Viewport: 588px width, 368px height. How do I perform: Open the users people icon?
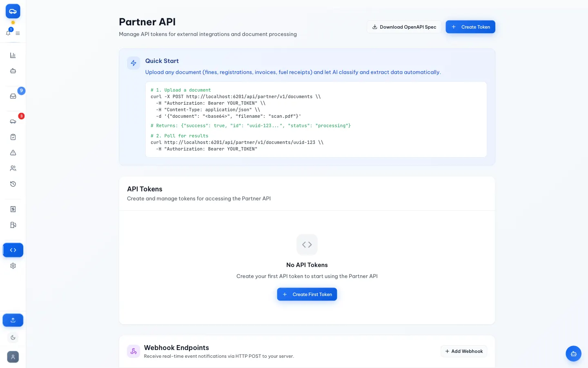tap(13, 168)
